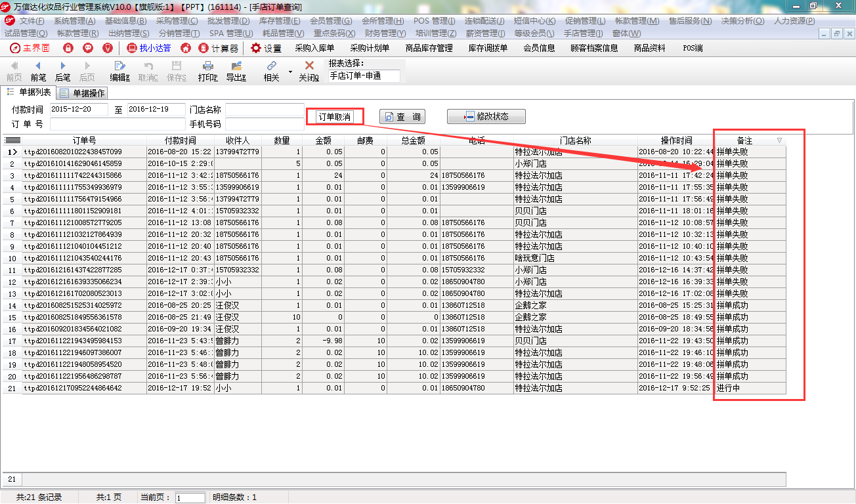Viewport: 856px width, 504px height.
Task: Sort by the 门店名称 column header
Action: (x=575, y=140)
